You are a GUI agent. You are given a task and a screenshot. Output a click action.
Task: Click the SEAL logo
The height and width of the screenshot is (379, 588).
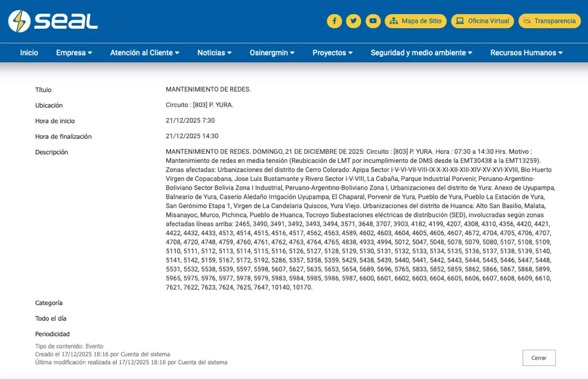point(53,21)
